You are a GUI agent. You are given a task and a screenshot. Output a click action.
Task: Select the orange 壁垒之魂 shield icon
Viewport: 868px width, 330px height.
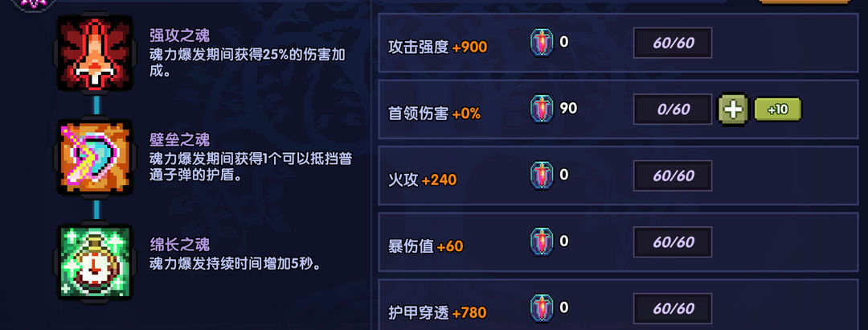tap(95, 158)
